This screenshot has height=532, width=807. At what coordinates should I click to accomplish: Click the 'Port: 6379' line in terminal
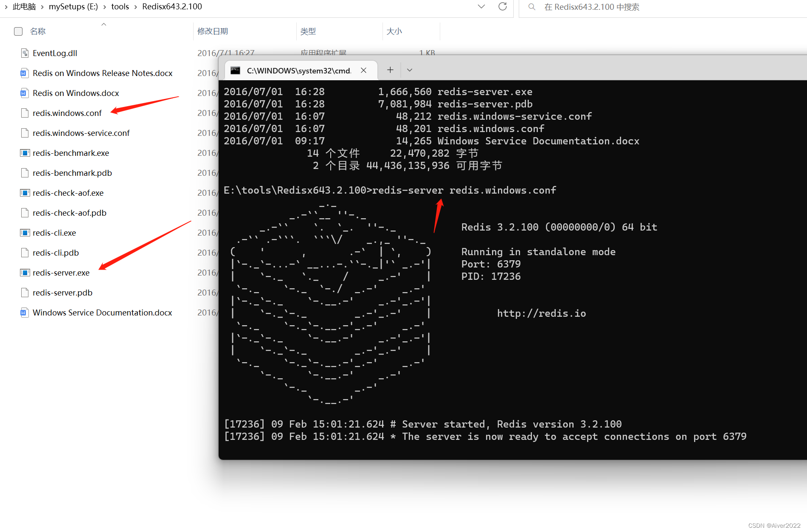click(x=491, y=264)
